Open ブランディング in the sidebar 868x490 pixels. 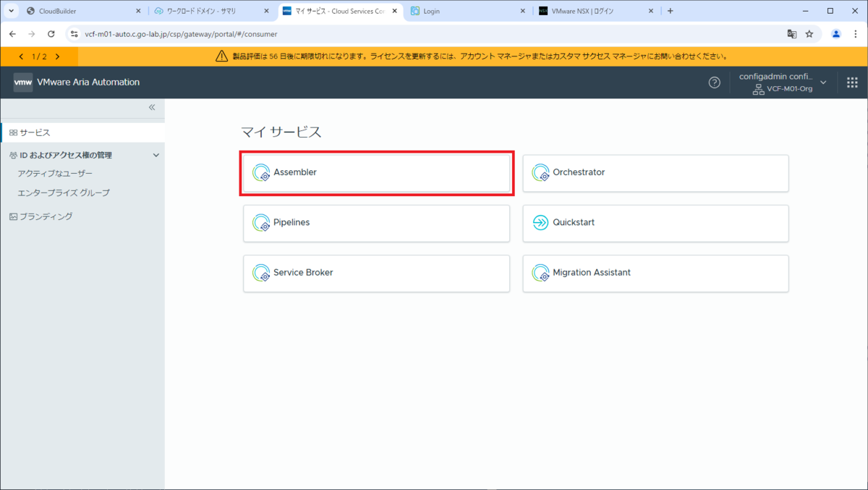pyautogui.click(x=46, y=216)
